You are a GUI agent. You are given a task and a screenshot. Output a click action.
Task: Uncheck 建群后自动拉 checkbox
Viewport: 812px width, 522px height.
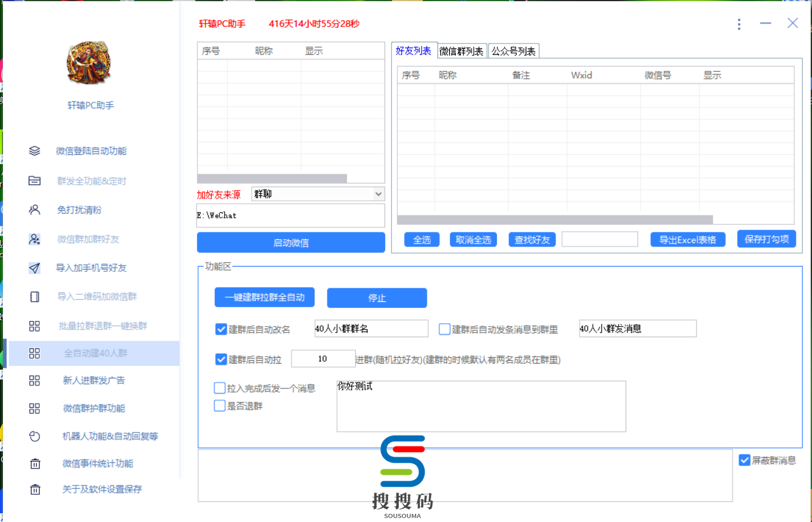(221, 359)
